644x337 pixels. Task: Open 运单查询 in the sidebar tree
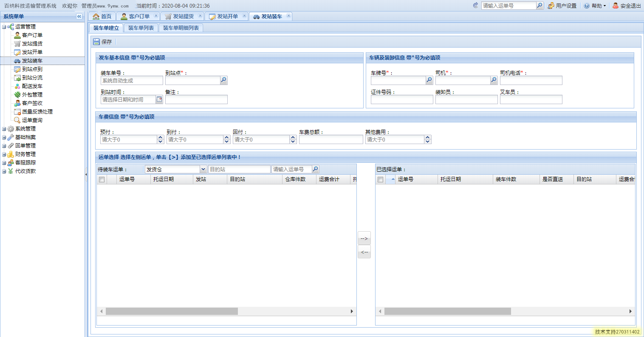point(32,120)
